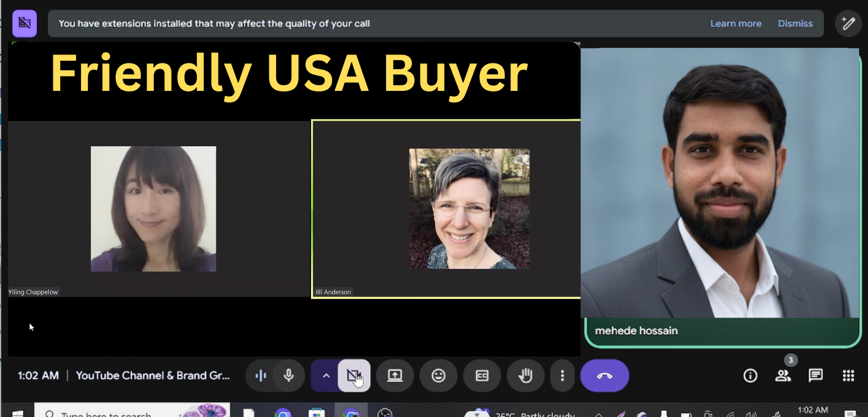The width and height of the screenshot is (868, 417).
Task: Click the 'Yiling Chappelow' name label
Action: click(x=33, y=292)
